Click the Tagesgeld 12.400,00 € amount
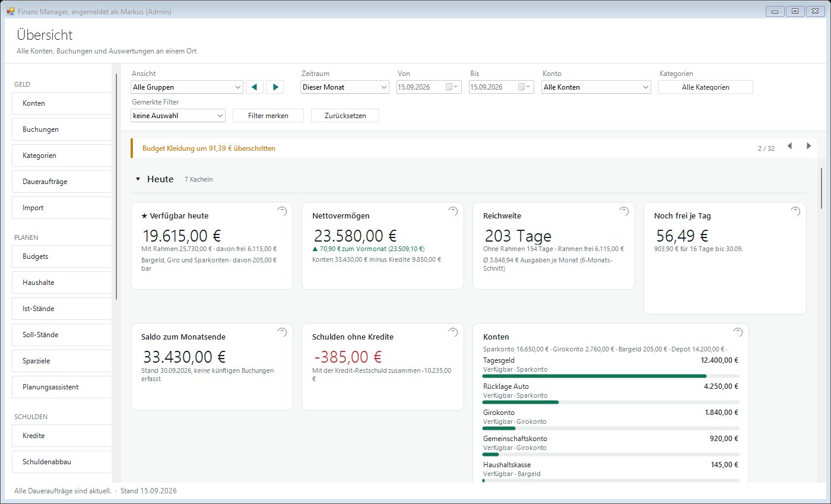Viewport: 831px width, 504px height. [x=719, y=360]
